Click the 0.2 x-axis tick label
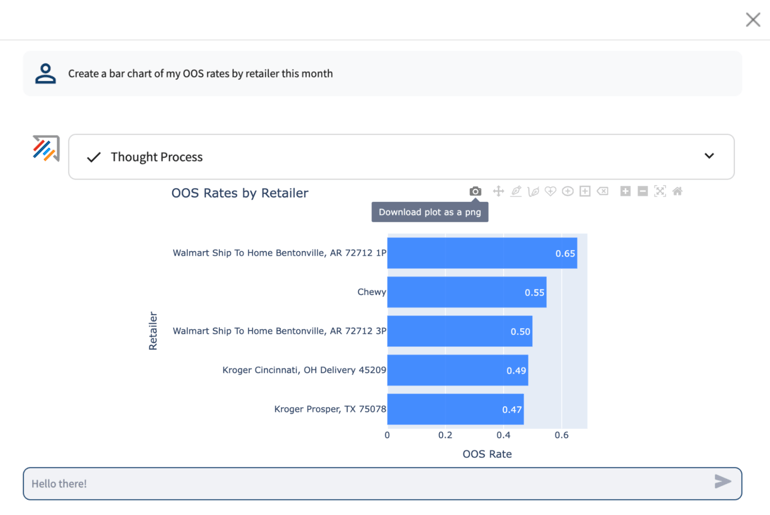 point(445,435)
